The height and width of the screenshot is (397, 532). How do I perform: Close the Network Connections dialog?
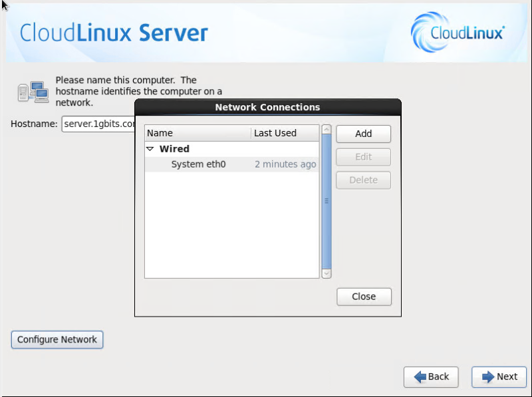364,297
